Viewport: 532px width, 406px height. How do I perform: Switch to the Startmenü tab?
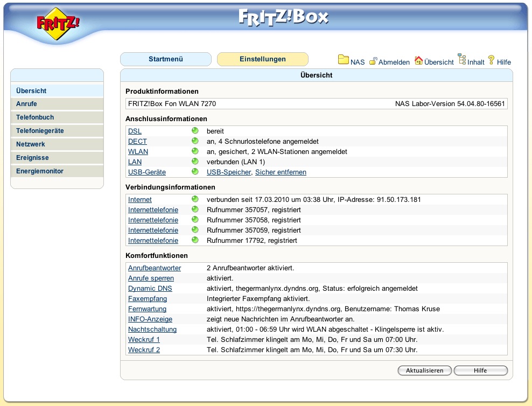point(166,59)
